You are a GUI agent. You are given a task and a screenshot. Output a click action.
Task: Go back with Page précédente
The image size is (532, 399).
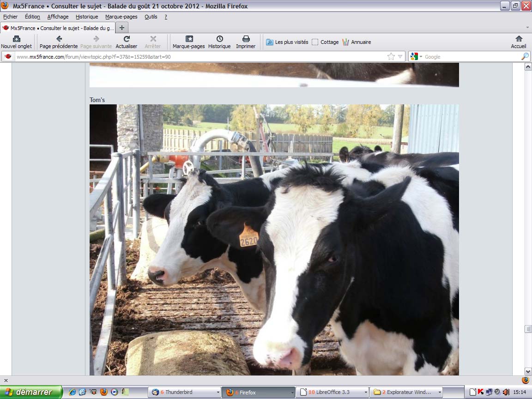59,42
